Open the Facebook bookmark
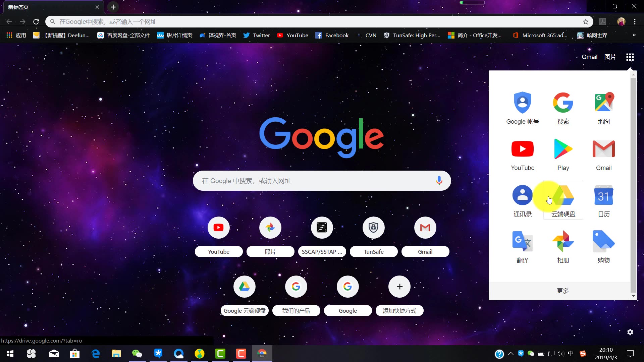644x362 pixels. (332, 35)
